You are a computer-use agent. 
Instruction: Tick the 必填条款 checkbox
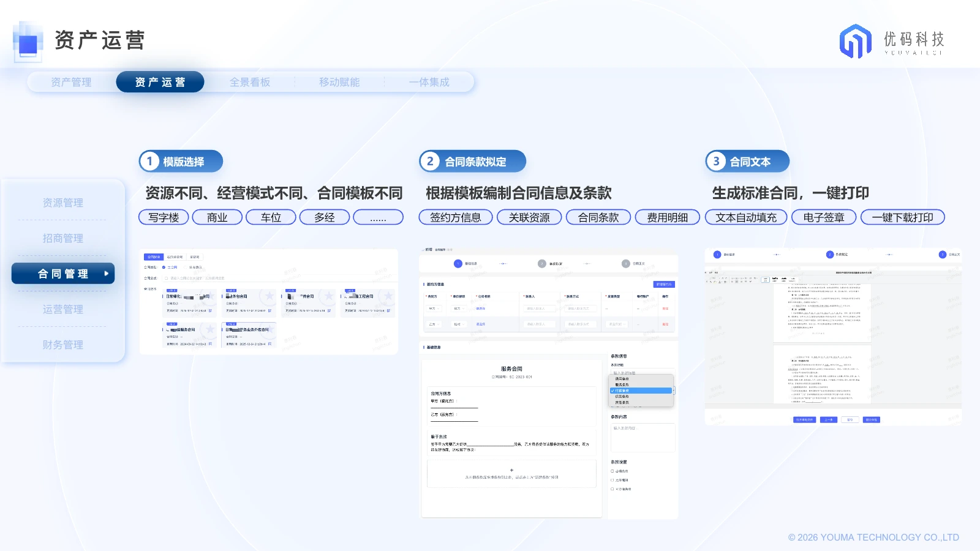coord(612,471)
